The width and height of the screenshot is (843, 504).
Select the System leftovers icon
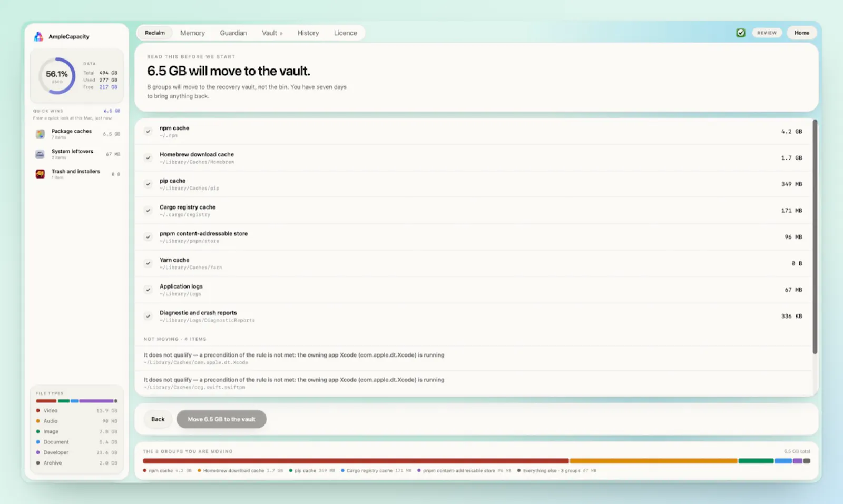(x=40, y=154)
